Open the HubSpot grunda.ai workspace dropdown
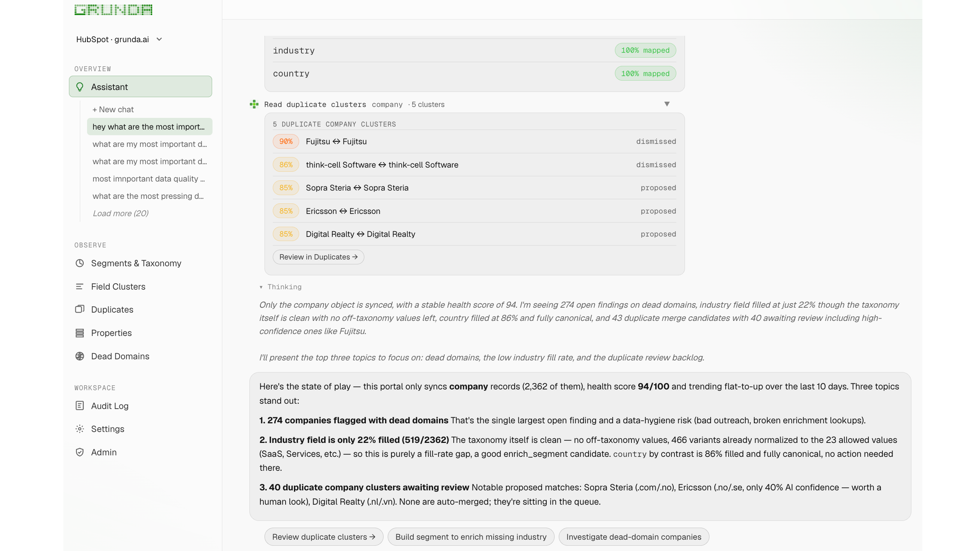980x551 pixels. click(119, 39)
